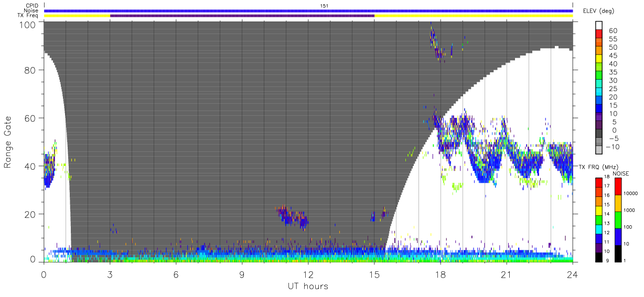
Task: Click the TX FRQ (MHz) legend title
Action: point(598,167)
